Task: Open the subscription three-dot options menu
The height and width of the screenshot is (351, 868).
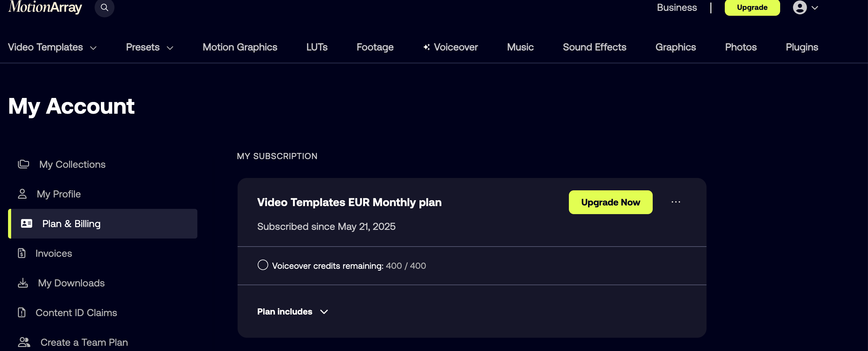Action: point(676,202)
